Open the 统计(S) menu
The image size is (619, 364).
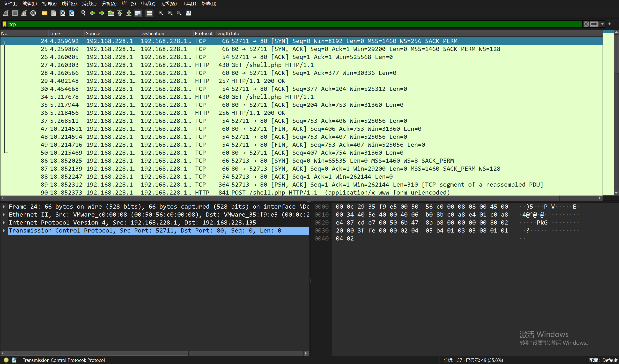(128, 3)
